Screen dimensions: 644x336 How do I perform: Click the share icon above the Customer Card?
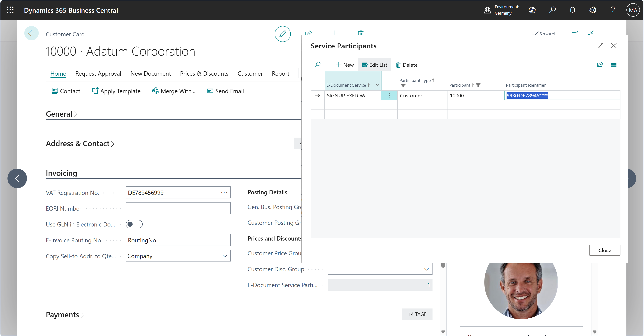click(309, 33)
